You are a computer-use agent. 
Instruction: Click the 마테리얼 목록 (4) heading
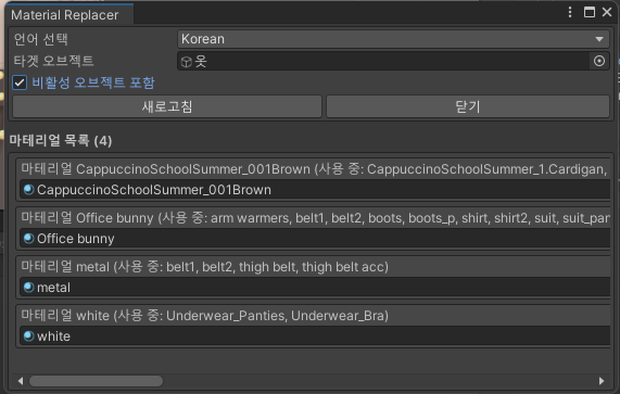[60, 140]
